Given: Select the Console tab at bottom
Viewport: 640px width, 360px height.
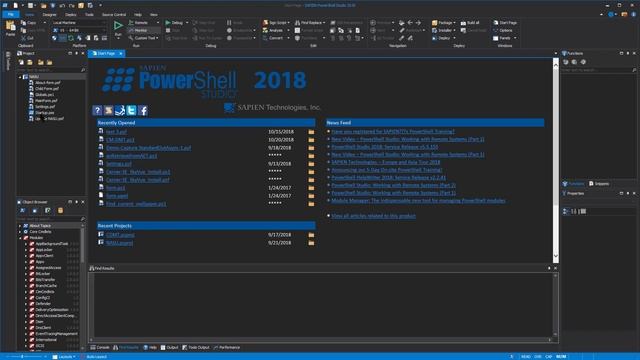Looking at the screenshot, I should tap(100, 348).
